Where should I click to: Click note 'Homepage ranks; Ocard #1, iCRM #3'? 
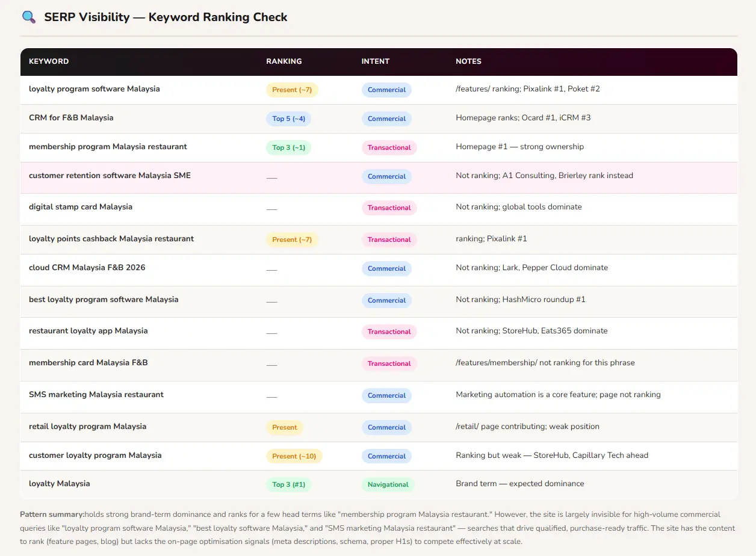(523, 118)
